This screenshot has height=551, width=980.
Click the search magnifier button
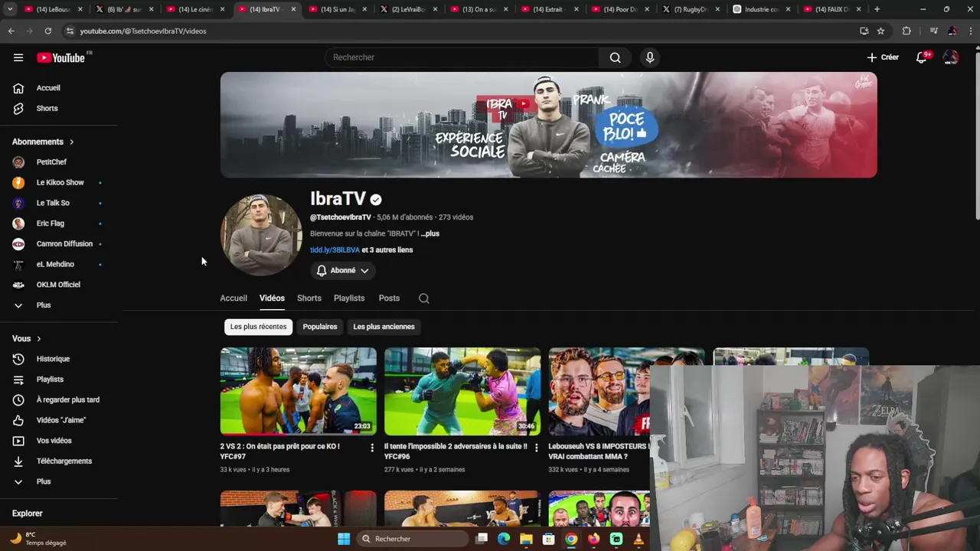[615, 57]
